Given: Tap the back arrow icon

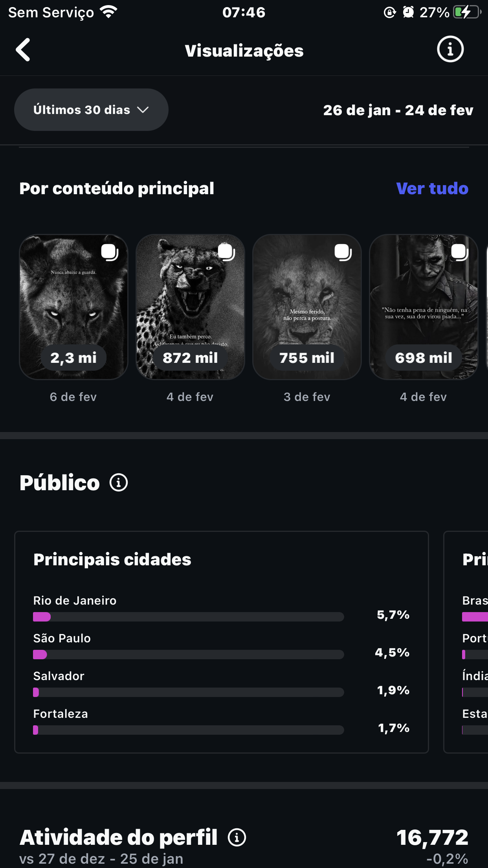Looking at the screenshot, I should (23, 50).
